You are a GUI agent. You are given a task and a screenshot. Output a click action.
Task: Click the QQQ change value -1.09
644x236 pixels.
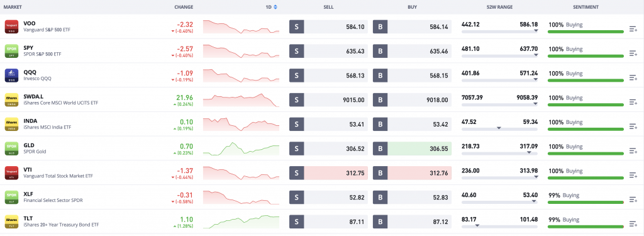185,73
